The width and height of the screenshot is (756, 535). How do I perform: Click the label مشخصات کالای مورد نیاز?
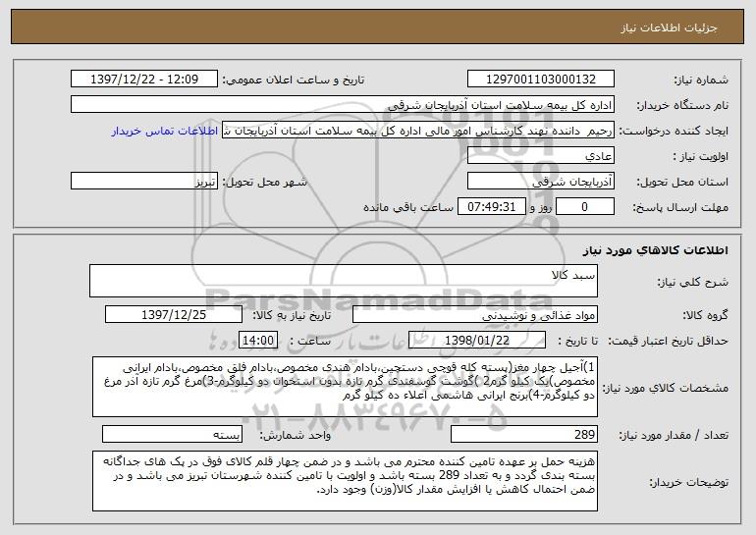point(666,388)
